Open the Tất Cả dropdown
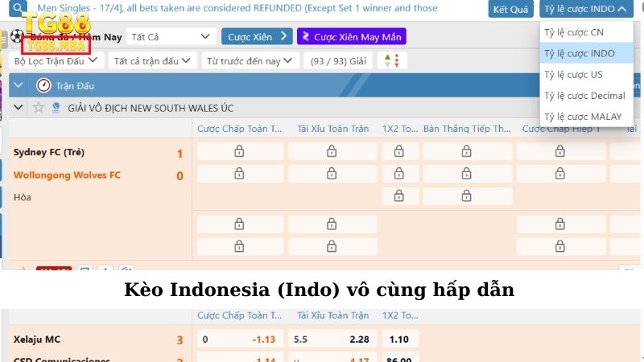The height and width of the screenshot is (362, 644). click(171, 36)
